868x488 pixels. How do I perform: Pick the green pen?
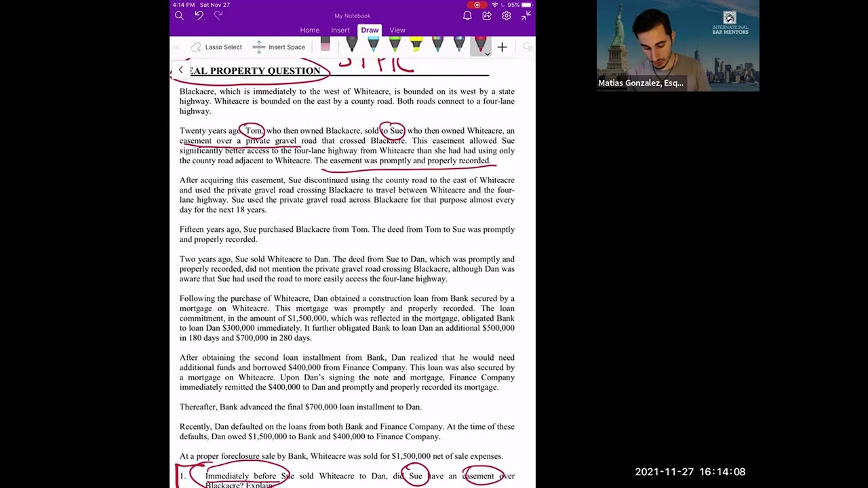(395, 45)
